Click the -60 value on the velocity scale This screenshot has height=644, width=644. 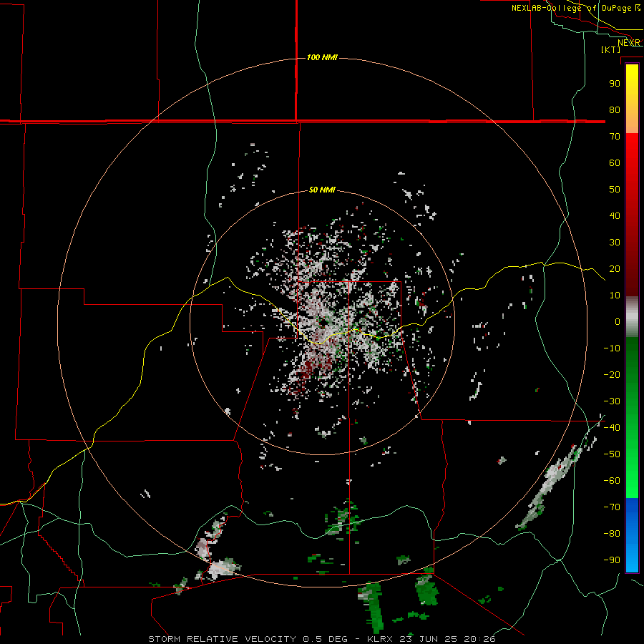tap(612, 481)
